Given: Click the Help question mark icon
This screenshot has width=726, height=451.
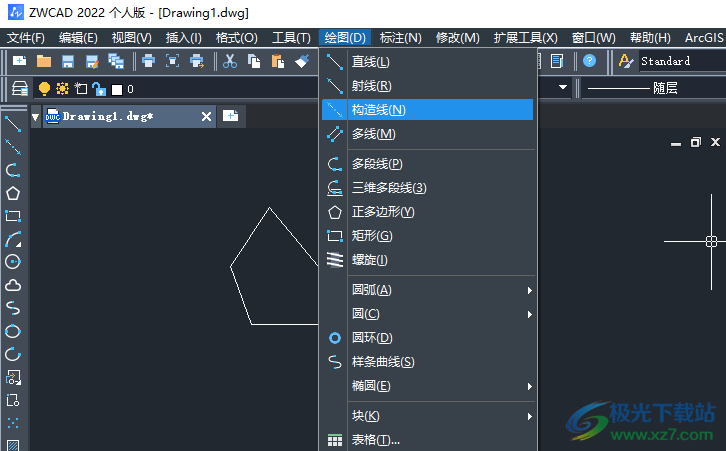Looking at the screenshot, I should click(589, 61).
